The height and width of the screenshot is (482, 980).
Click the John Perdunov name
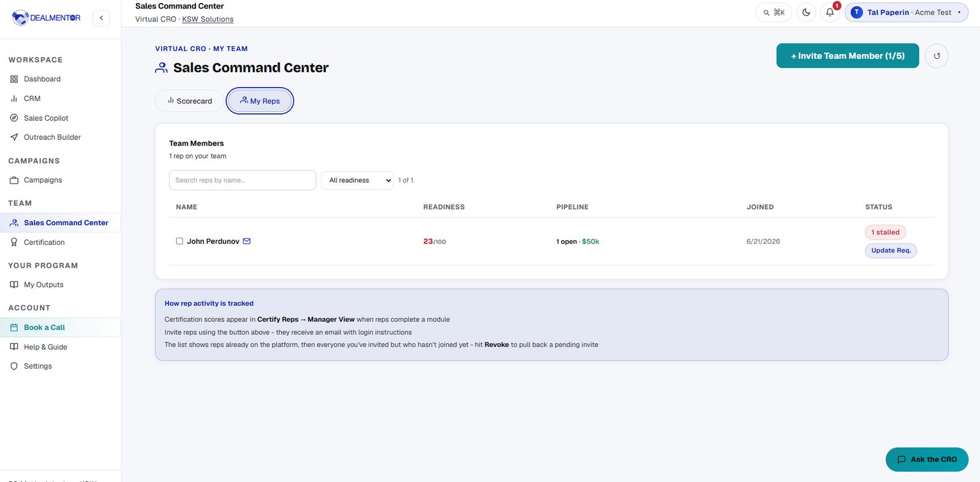pyautogui.click(x=213, y=241)
